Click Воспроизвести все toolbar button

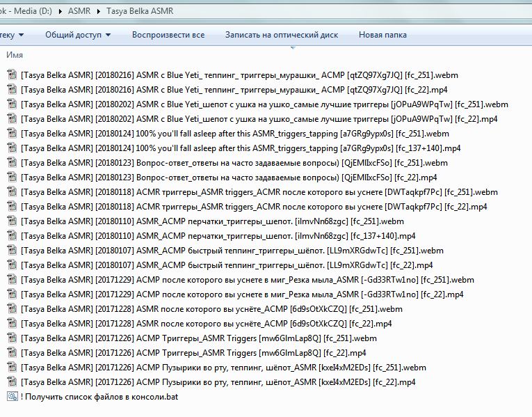pyautogui.click(x=168, y=35)
